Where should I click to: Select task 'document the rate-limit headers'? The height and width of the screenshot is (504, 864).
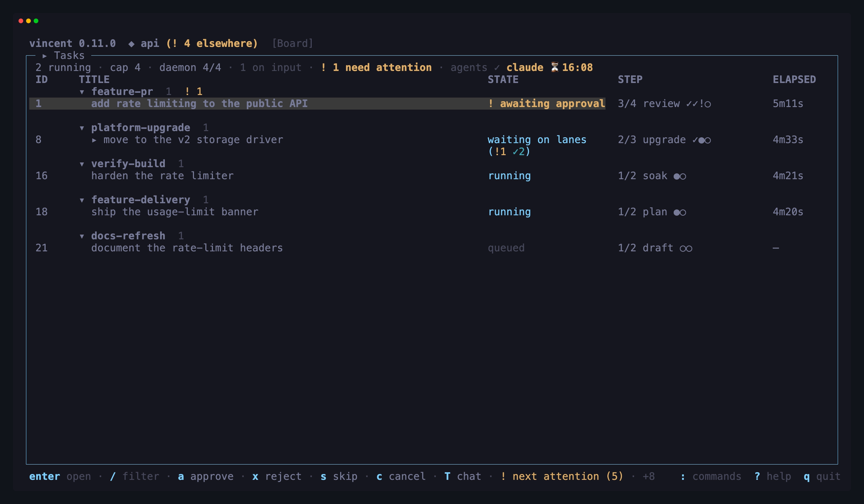pyautogui.click(x=187, y=248)
